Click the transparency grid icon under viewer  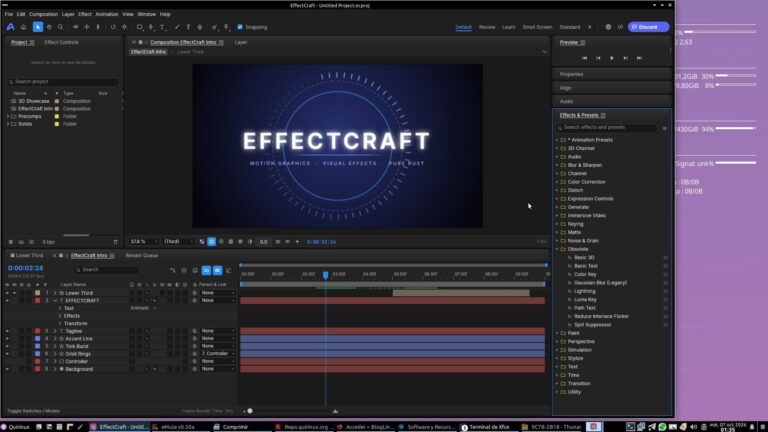coord(202,242)
